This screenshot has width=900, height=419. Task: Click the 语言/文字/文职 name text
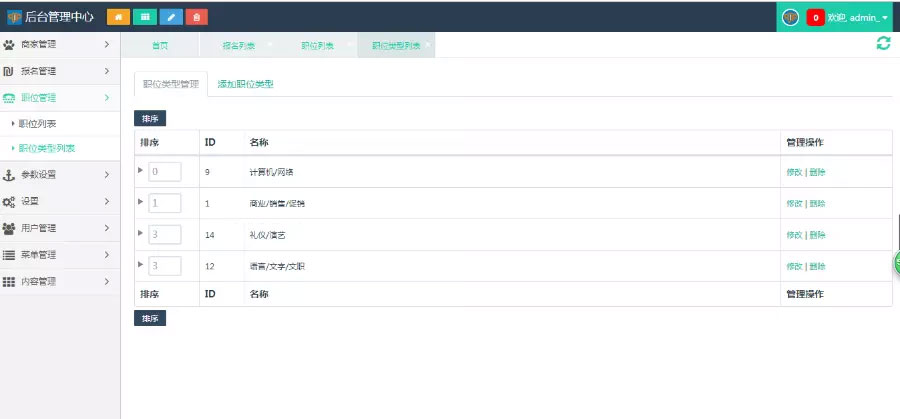[x=277, y=266]
